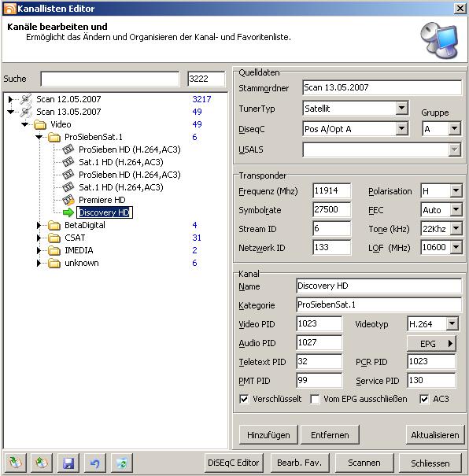Open the Polarisation dropdown
This screenshot has width=469, height=476.
pyautogui.click(x=456, y=191)
